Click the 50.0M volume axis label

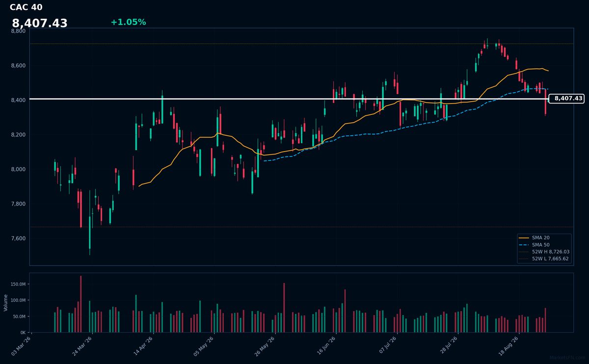tap(19, 316)
